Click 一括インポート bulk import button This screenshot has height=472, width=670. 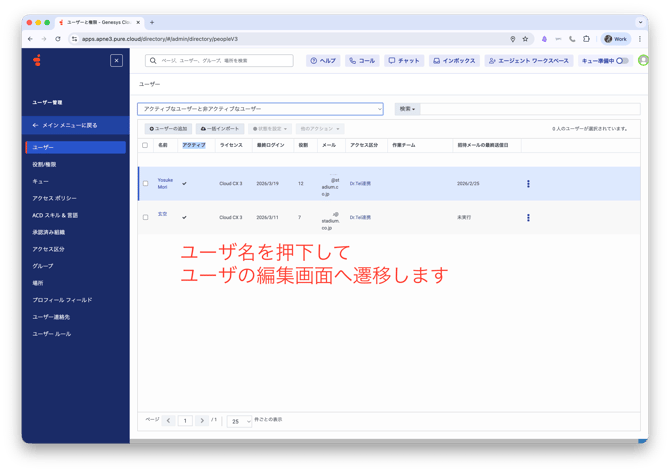point(220,129)
